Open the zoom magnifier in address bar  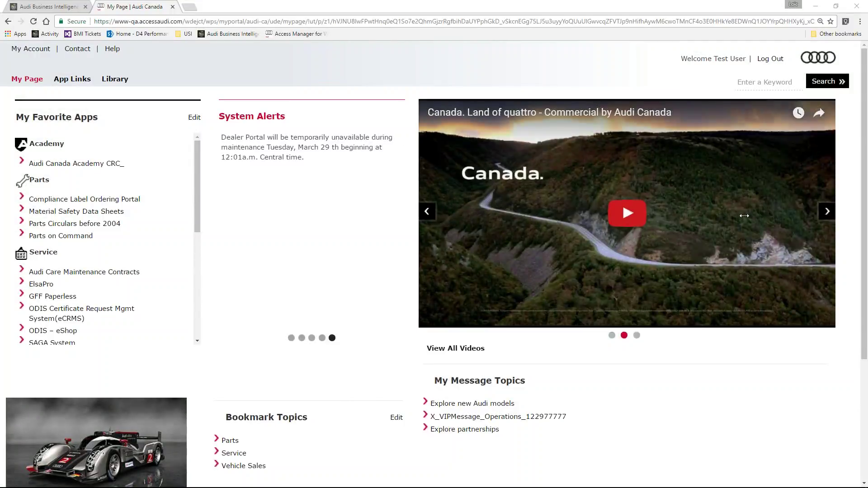point(820,21)
